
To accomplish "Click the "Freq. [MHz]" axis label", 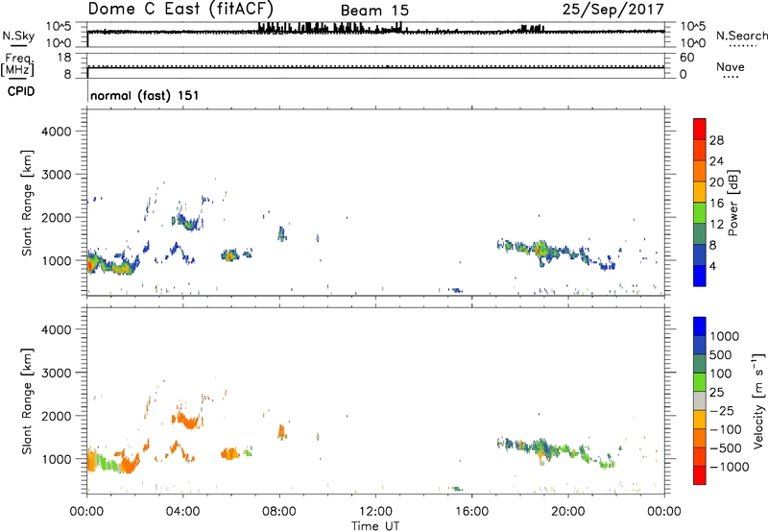I will click(17, 64).
